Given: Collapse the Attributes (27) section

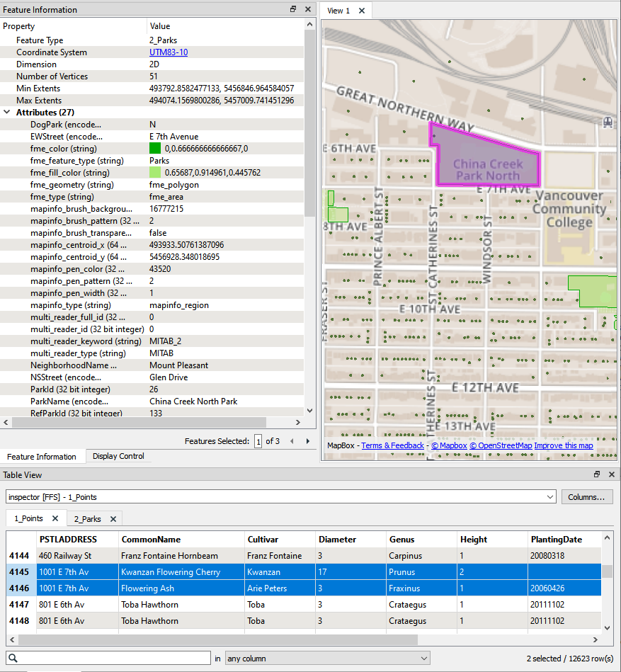Looking at the screenshot, I should 8,112.
